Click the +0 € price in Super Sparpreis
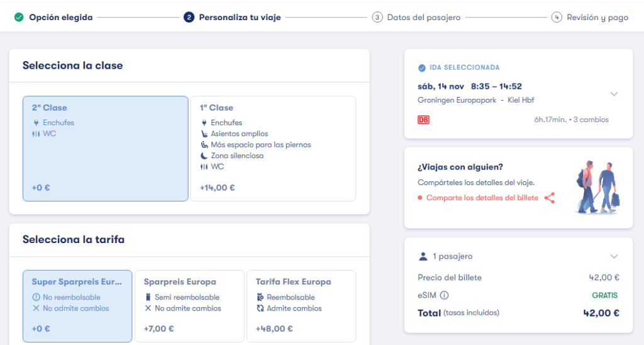This screenshot has width=644, height=345. coord(41,329)
